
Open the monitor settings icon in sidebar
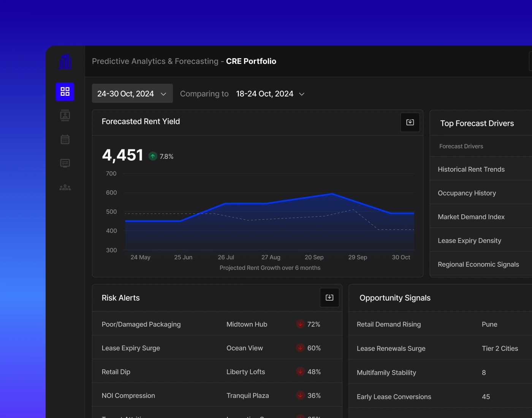[65, 163]
